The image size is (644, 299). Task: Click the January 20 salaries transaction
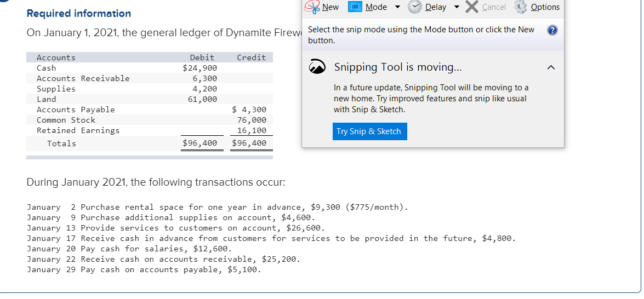(129, 249)
